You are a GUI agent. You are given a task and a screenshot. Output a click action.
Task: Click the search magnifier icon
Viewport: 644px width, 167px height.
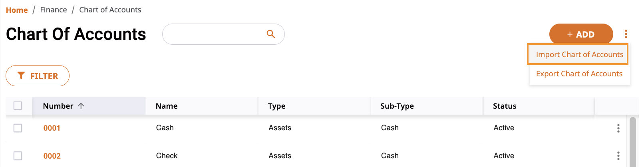coord(271,34)
